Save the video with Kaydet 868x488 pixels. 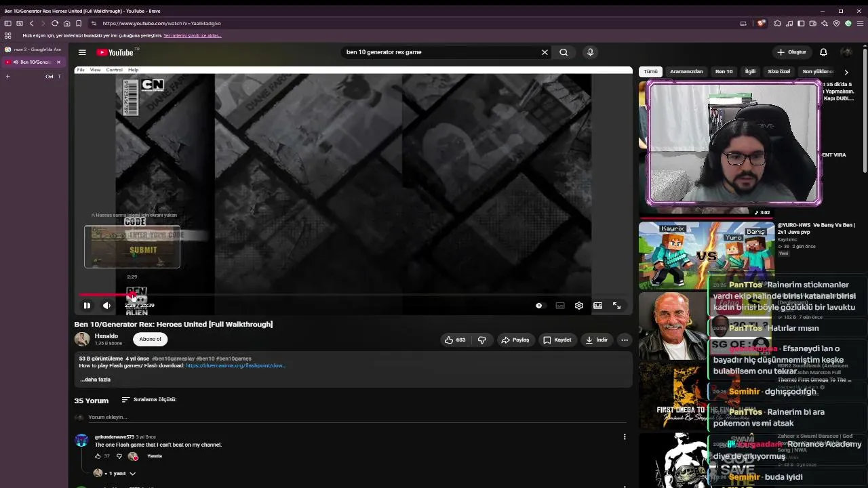[557, 340]
